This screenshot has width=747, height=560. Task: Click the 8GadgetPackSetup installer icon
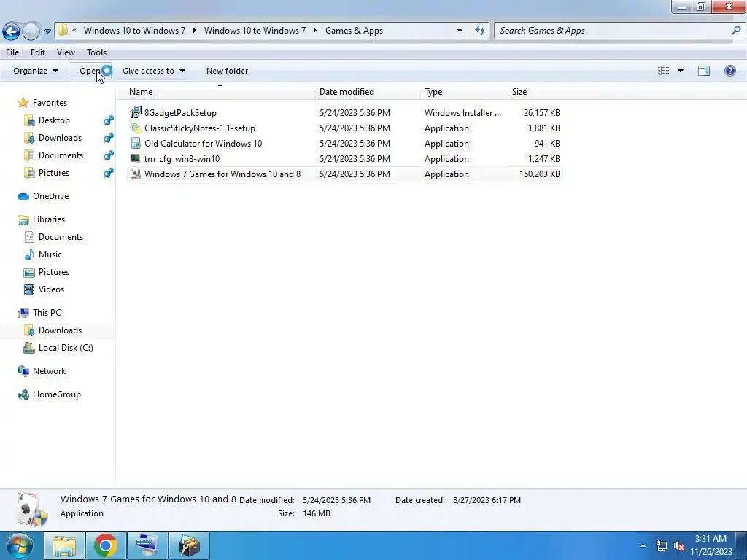[136, 113]
